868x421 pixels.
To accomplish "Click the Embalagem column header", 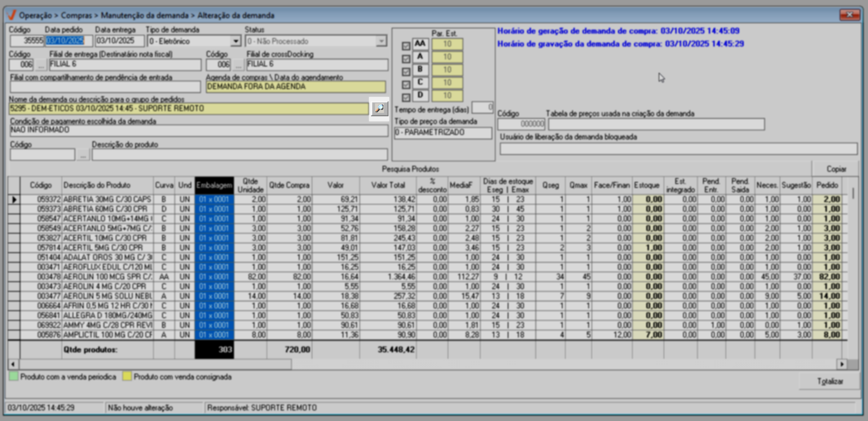I will tap(214, 185).
